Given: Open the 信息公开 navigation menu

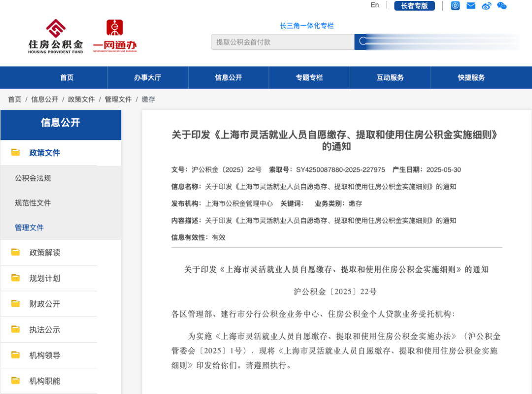Looking at the screenshot, I should point(229,77).
